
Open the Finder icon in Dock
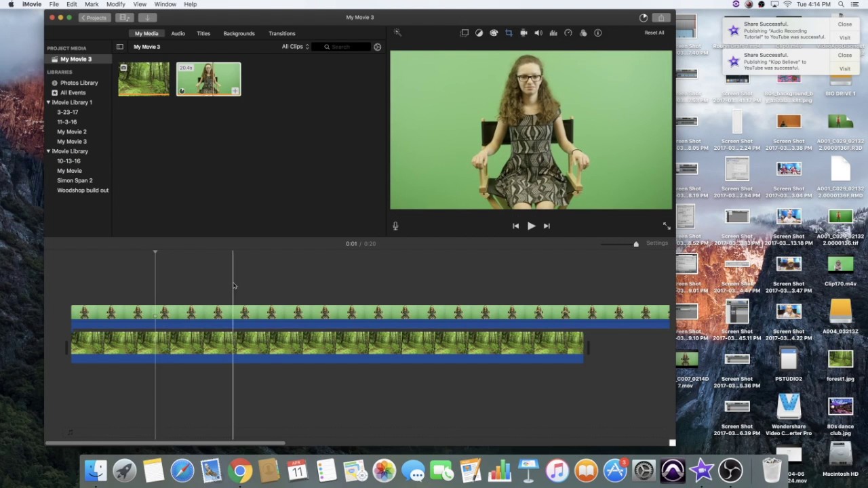click(96, 470)
